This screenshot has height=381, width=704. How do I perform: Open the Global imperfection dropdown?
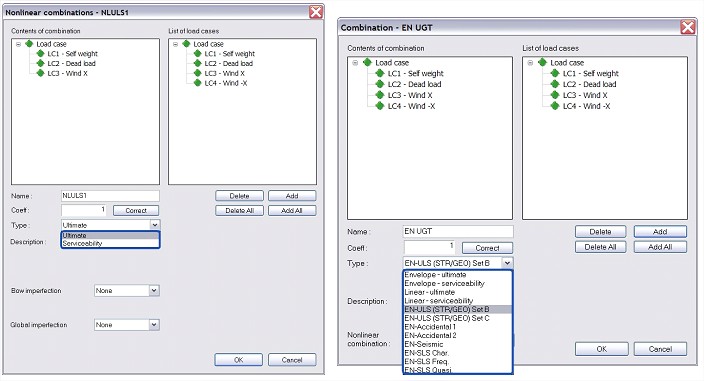pos(154,324)
